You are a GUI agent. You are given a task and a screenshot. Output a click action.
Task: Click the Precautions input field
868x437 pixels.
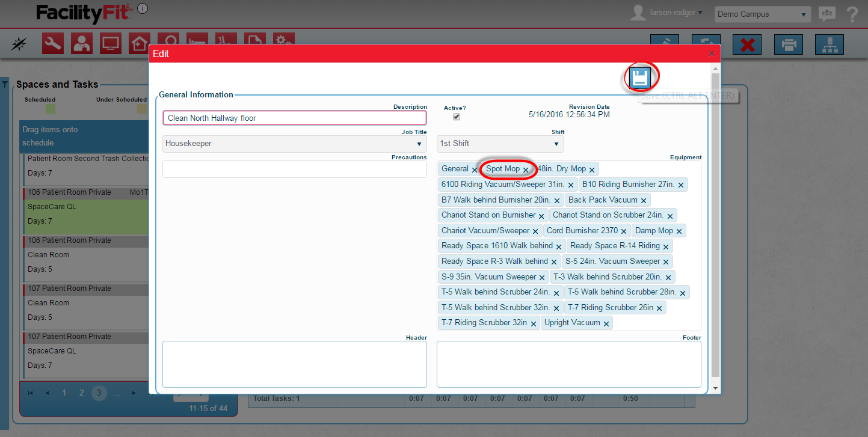click(x=295, y=170)
